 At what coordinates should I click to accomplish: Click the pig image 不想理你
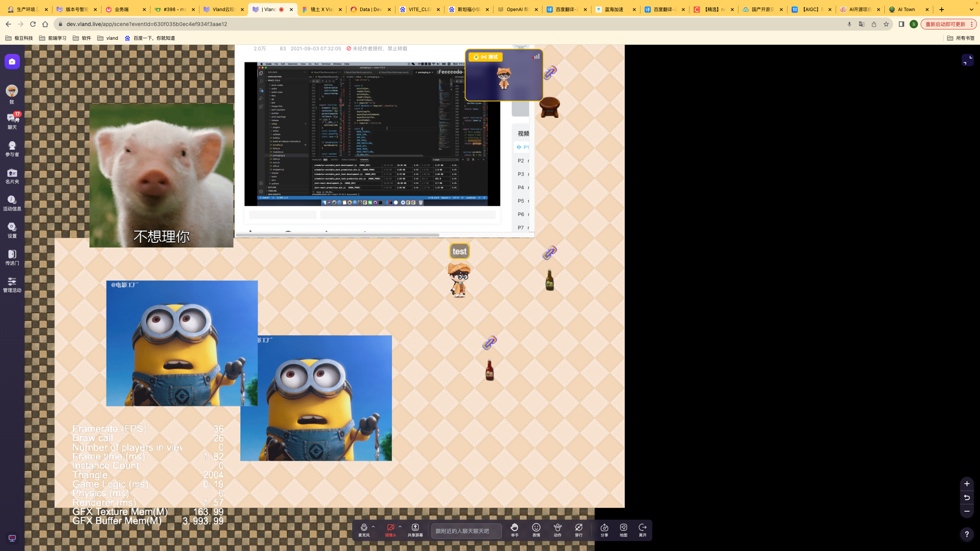tap(162, 176)
